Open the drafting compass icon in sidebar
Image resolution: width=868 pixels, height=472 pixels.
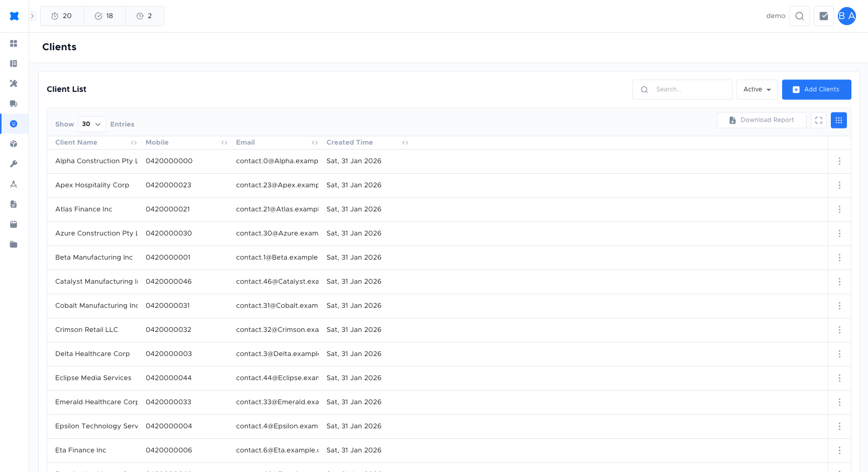tap(14, 184)
